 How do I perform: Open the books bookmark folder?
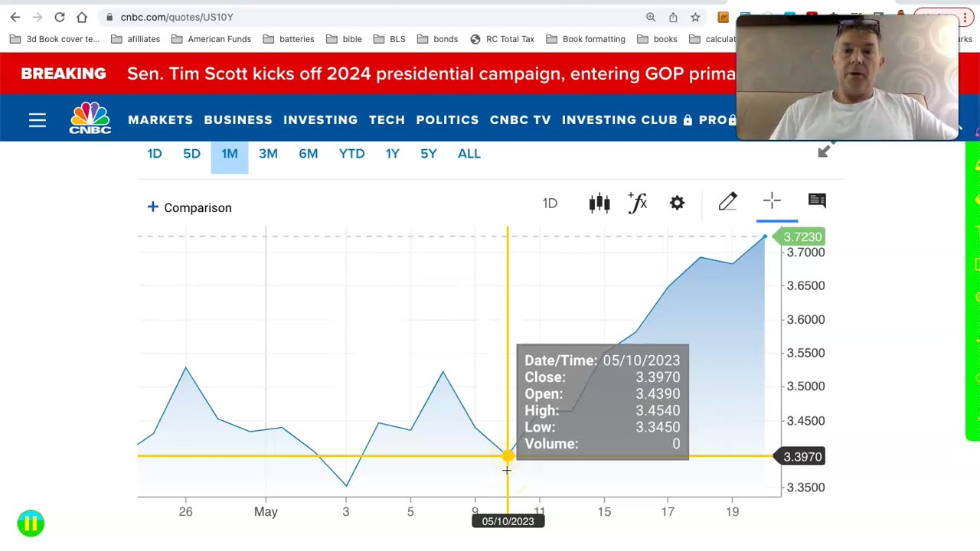[x=657, y=39]
